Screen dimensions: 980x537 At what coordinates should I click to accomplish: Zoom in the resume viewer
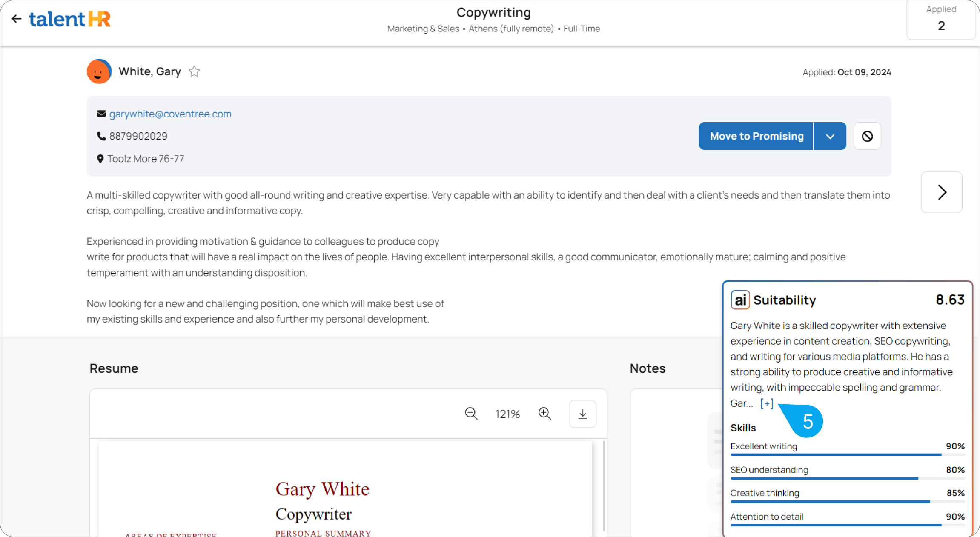544,414
